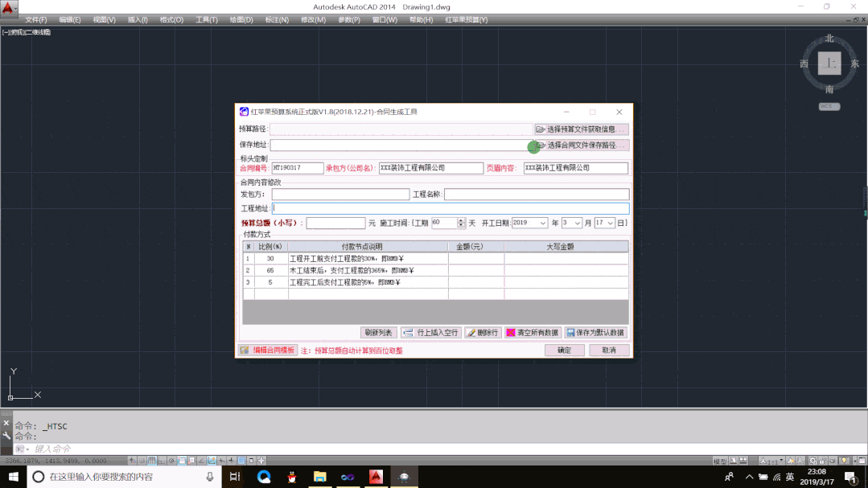Image resolution: width=868 pixels, height=488 pixels.
Task: Click the ViewCube 北 north direction
Action: tap(829, 39)
